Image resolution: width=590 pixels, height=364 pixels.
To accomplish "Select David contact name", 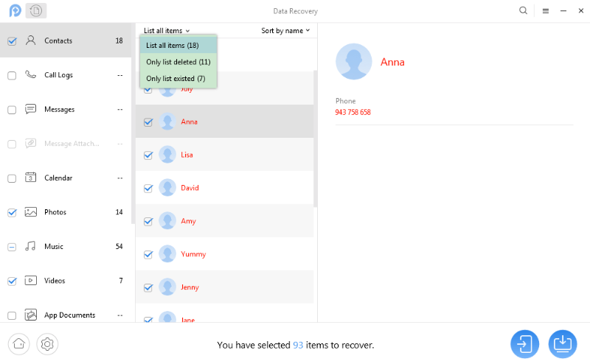I will coord(190,188).
